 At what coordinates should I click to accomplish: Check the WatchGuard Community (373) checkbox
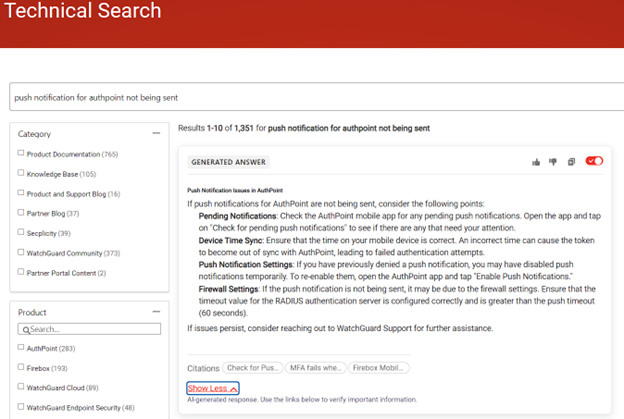pos(21,252)
